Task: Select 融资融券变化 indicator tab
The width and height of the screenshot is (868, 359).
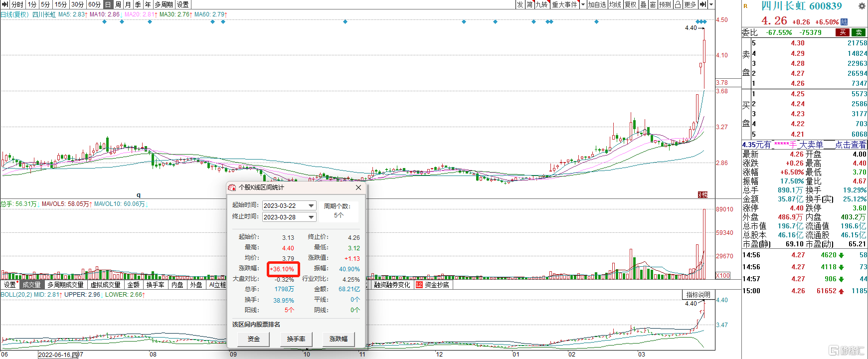Action: (392, 285)
